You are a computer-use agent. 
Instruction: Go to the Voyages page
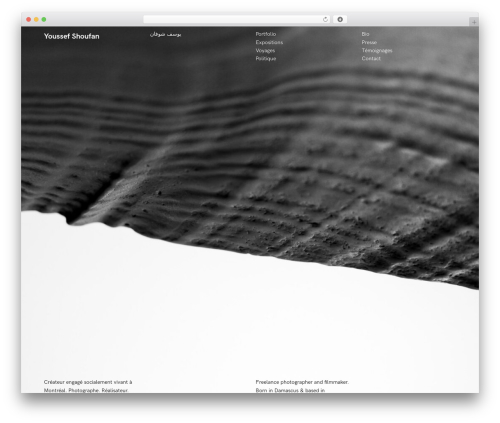[265, 51]
